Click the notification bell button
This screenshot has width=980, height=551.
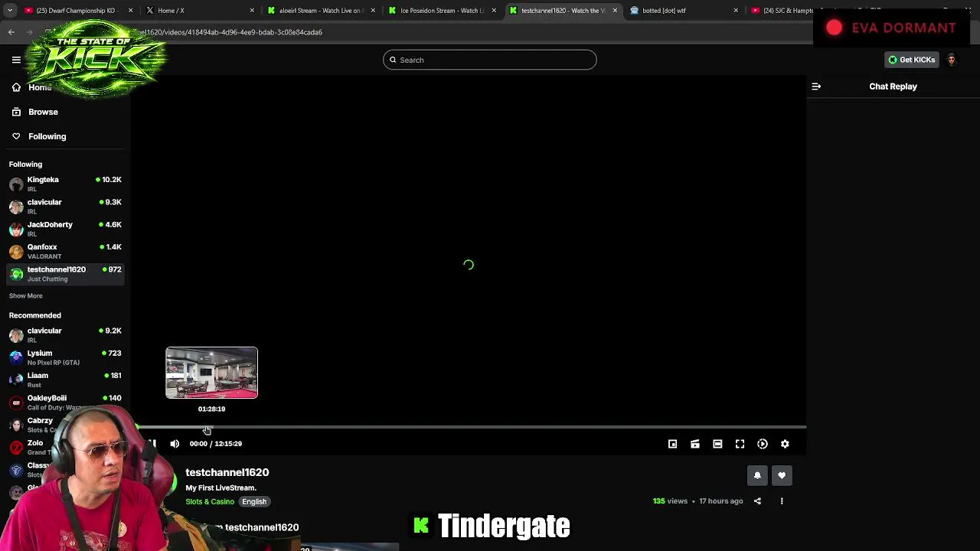coord(757,476)
